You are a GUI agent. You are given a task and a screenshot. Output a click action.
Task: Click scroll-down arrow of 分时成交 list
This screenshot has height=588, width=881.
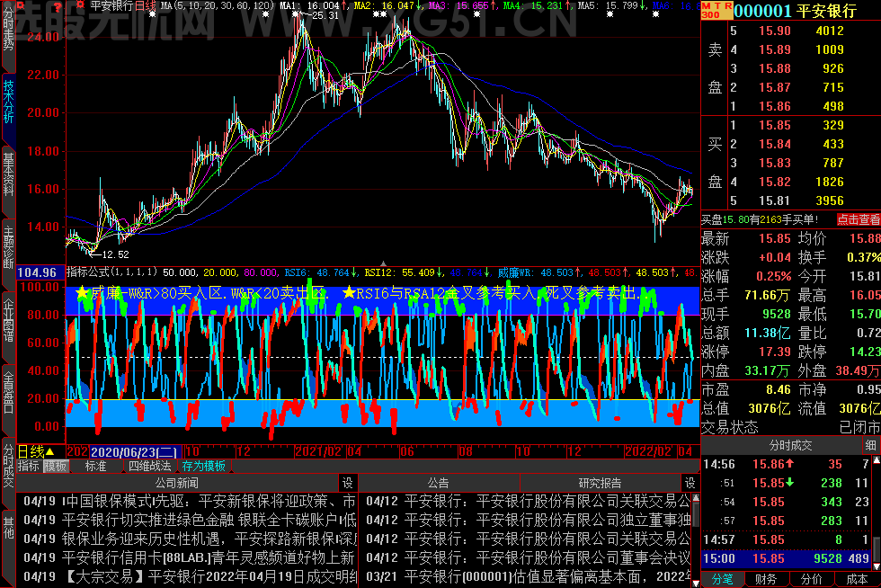[876, 566]
